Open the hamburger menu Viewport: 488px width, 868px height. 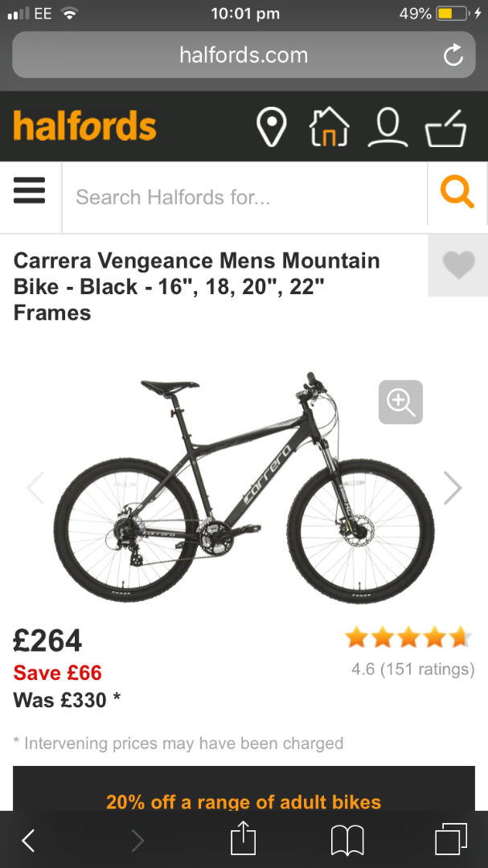30,190
